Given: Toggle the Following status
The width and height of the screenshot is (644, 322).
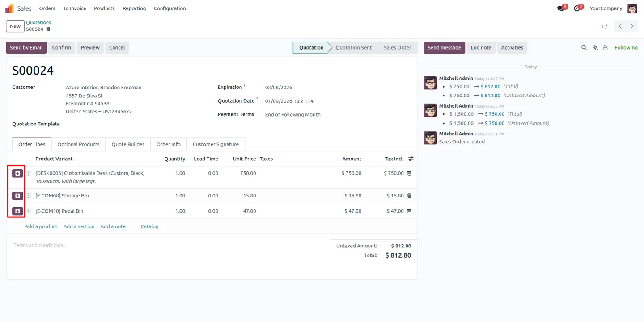Looking at the screenshot, I should tap(626, 48).
